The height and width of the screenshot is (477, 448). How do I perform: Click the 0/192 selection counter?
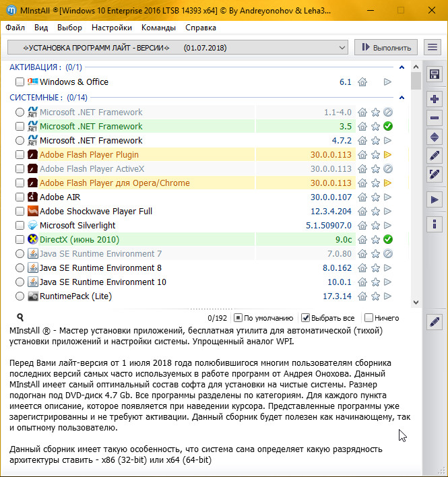[x=217, y=318]
